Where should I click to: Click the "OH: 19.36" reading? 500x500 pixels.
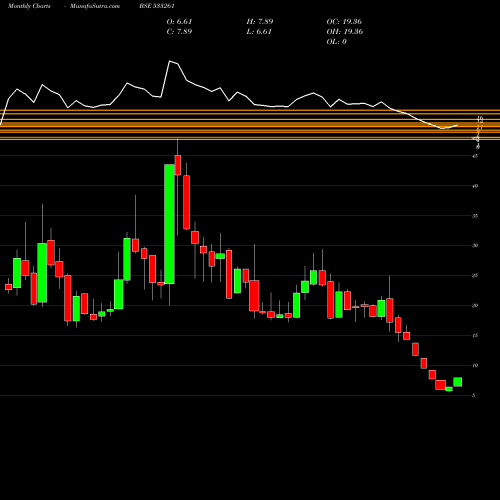click(x=345, y=32)
